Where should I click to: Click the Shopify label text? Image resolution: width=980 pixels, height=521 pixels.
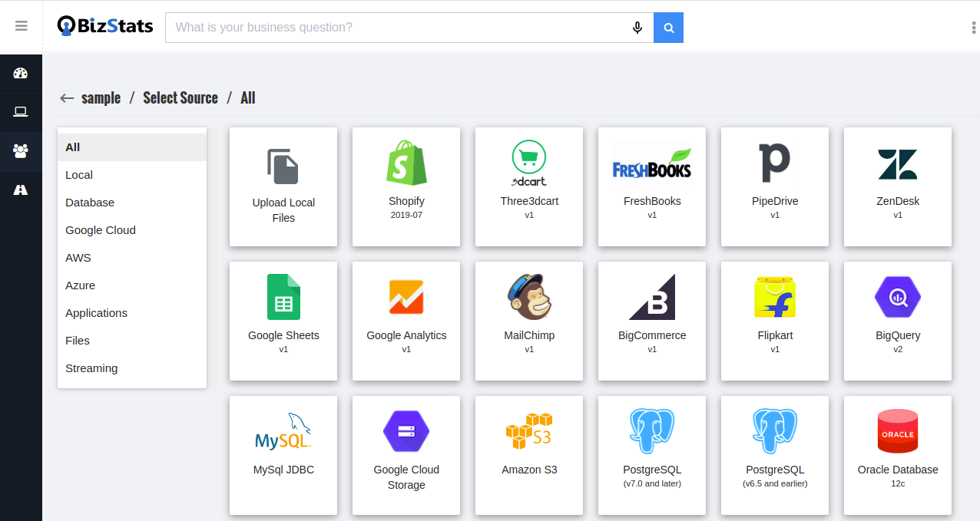coord(406,201)
